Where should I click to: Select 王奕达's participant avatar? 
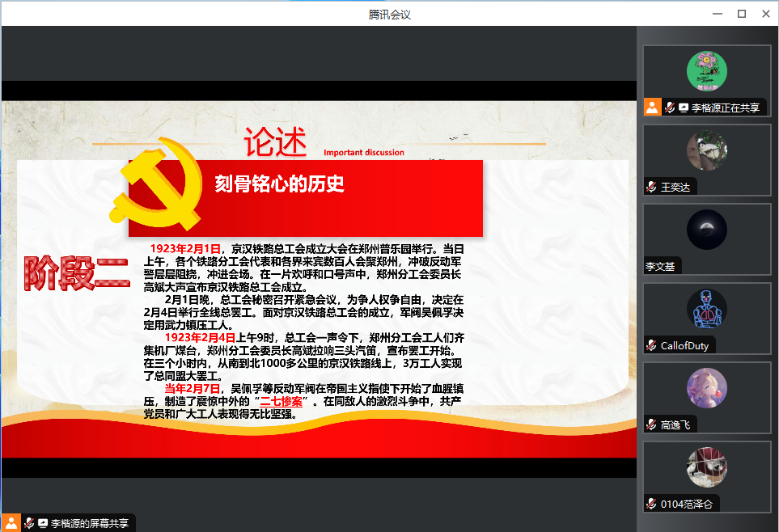point(706,150)
